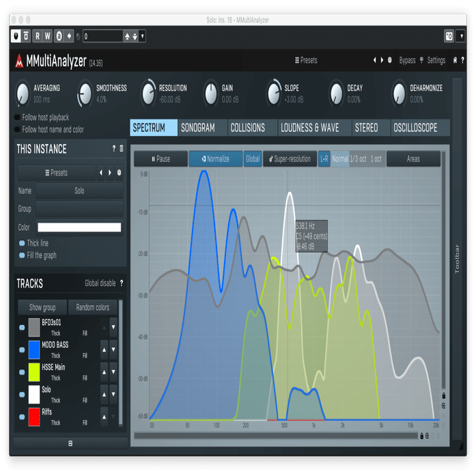Select 1/3 oct smoothing mode
Image resolution: width=476 pixels, height=476 pixels.
click(359, 158)
